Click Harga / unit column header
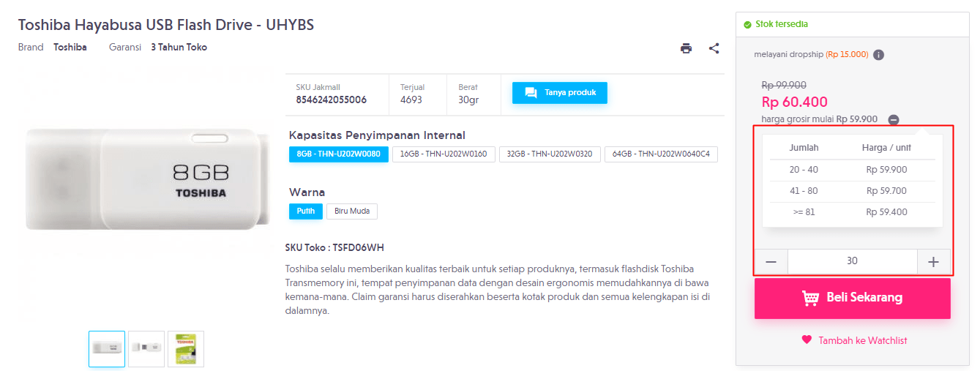Screen dimensions: 980x371 tap(886, 148)
